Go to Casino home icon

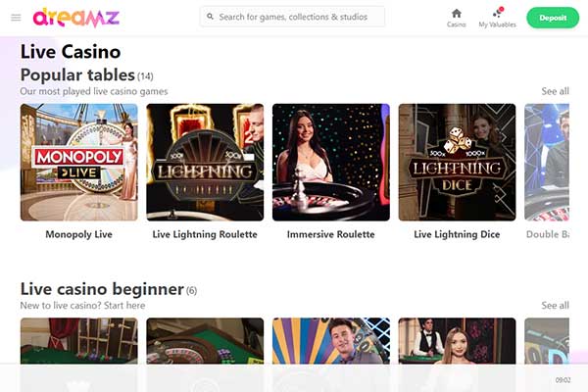point(457,18)
